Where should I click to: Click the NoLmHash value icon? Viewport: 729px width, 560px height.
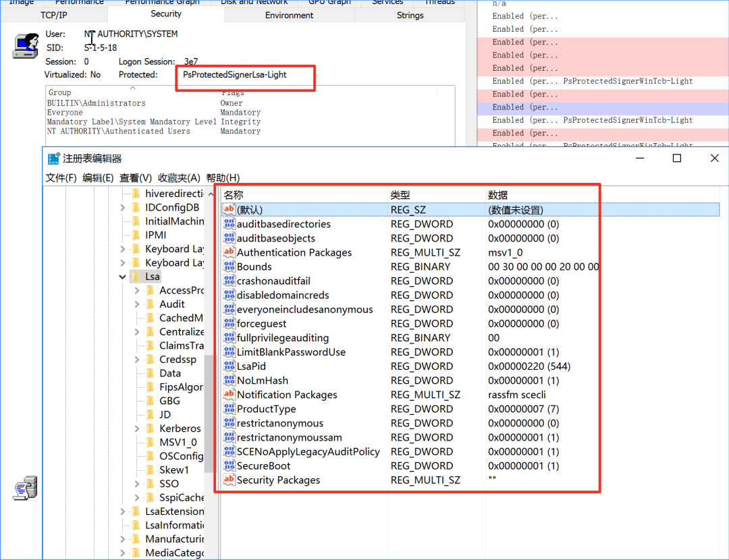(x=229, y=381)
